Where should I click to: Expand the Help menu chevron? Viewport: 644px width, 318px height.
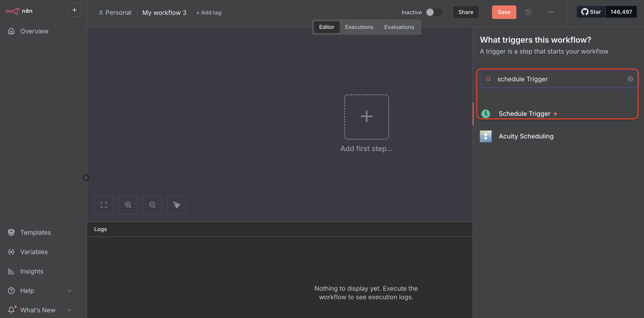pyautogui.click(x=69, y=291)
